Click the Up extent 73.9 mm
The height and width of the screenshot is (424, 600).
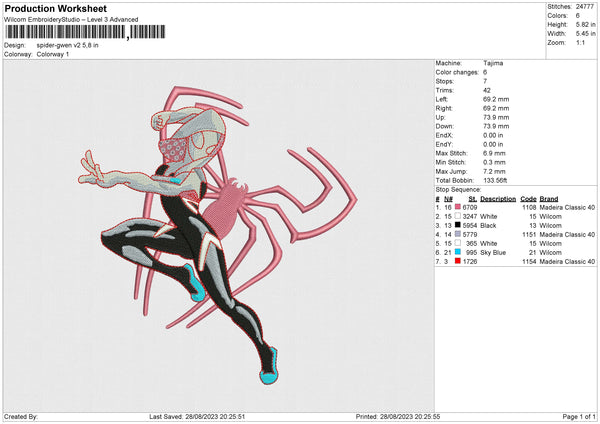point(496,117)
